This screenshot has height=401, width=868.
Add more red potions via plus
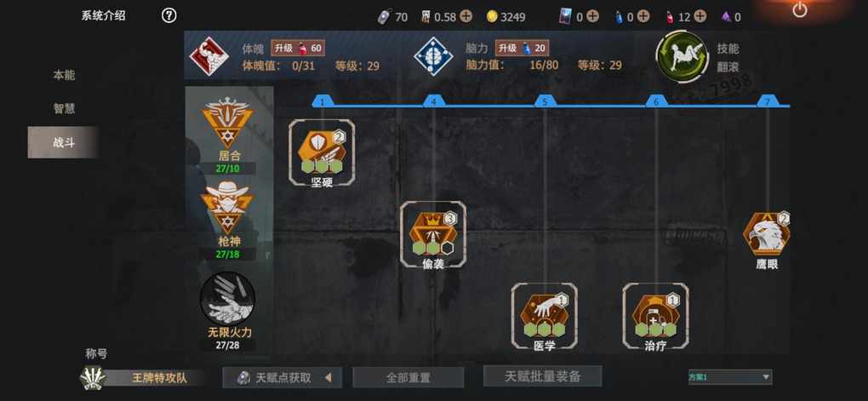click(x=700, y=17)
